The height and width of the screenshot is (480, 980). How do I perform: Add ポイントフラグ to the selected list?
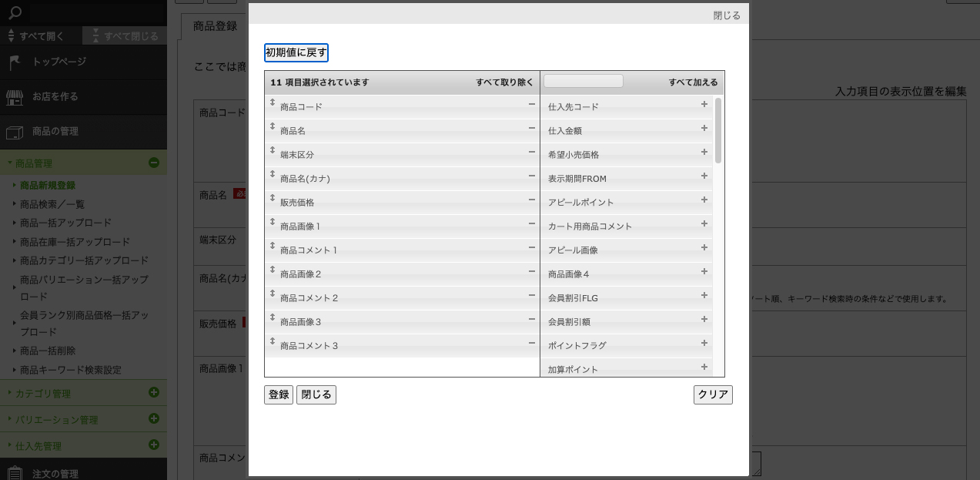[704, 343]
